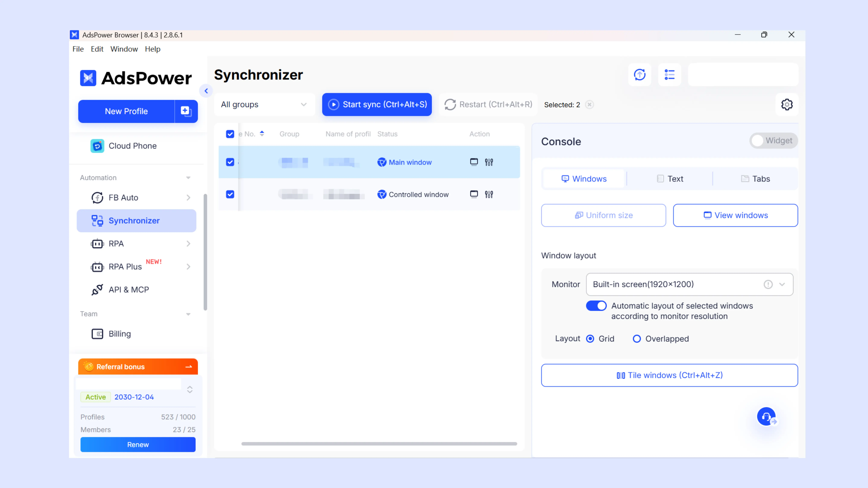868x488 pixels.
Task: Click the Referral bonus banner
Action: click(138, 366)
